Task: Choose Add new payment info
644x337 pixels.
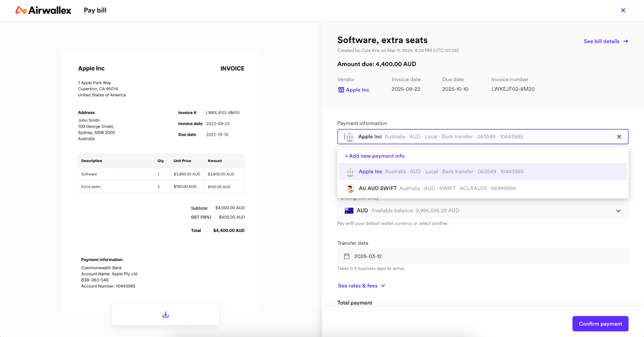Action: [x=375, y=156]
